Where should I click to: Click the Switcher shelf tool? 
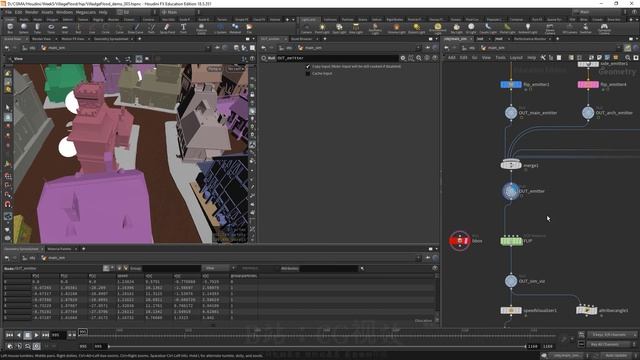[x=585, y=28]
